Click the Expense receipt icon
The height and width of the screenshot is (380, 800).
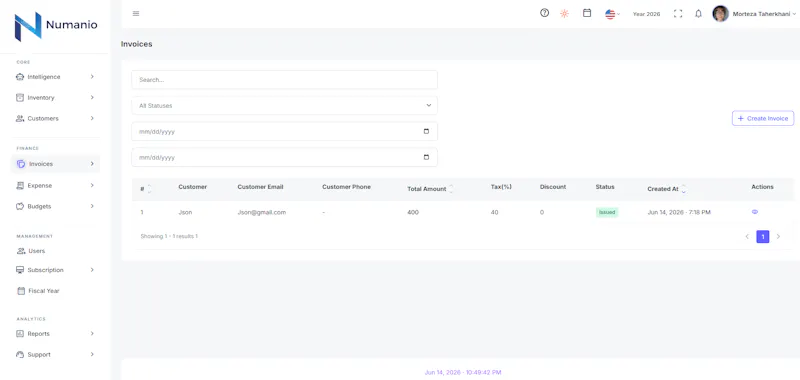(20, 186)
